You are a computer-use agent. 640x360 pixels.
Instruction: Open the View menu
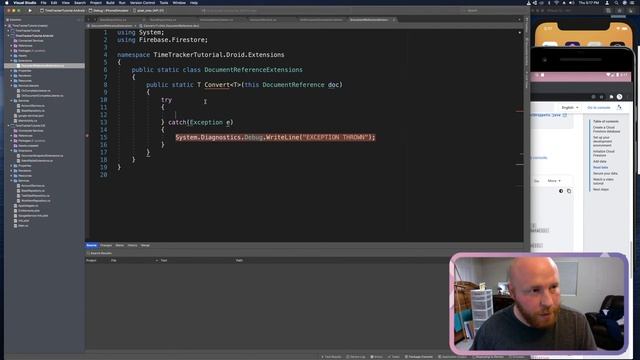pos(65,3)
